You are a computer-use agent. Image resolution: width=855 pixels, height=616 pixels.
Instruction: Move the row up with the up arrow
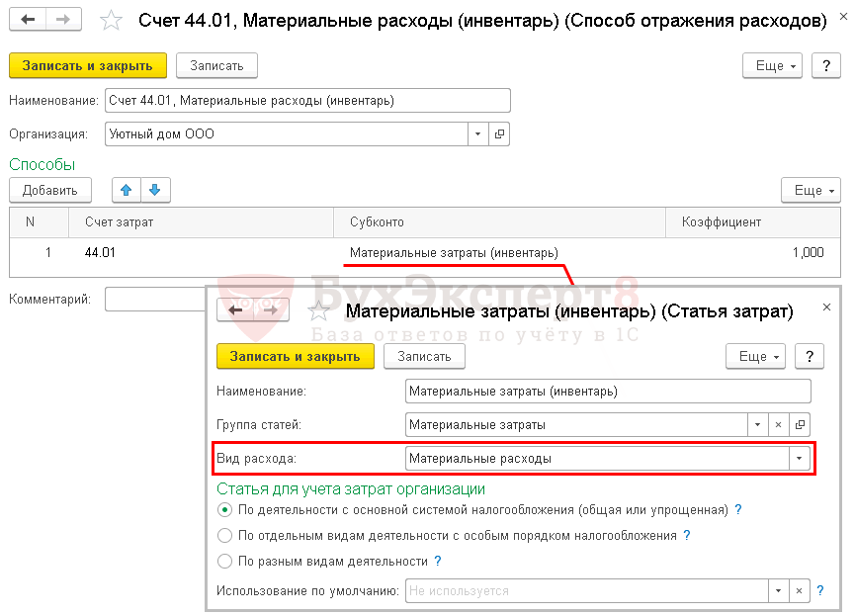tap(126, 190)
